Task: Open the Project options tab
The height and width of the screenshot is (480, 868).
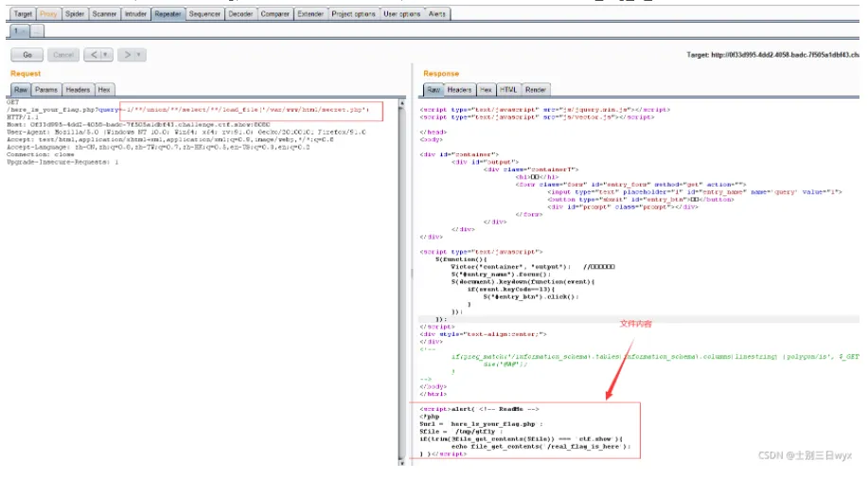Action: [x=353, y=14]
